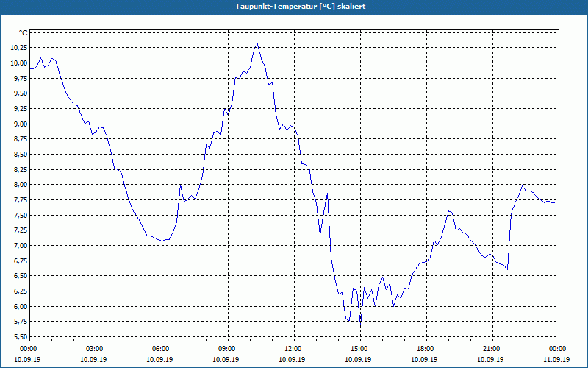Screen dimensions: 588x368
Task: Click the 00:00 label at the axis start
Action: tap(28, 349)
